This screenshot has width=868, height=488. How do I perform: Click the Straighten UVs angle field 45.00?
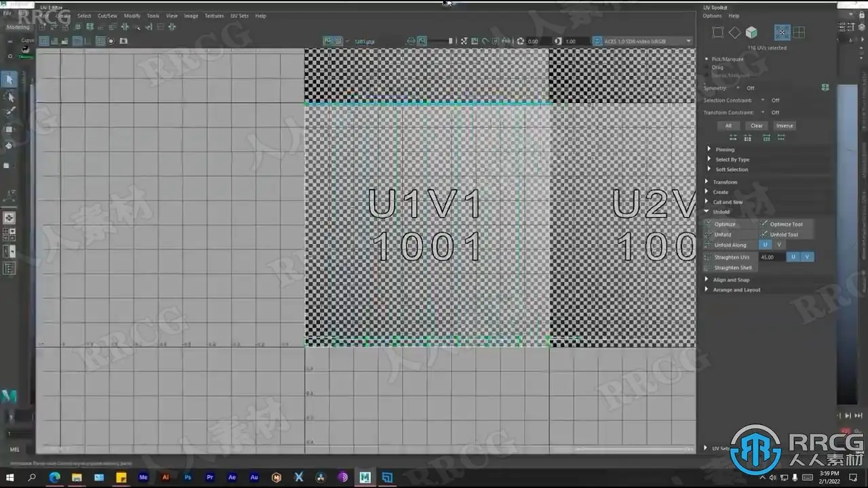point(772,257)
